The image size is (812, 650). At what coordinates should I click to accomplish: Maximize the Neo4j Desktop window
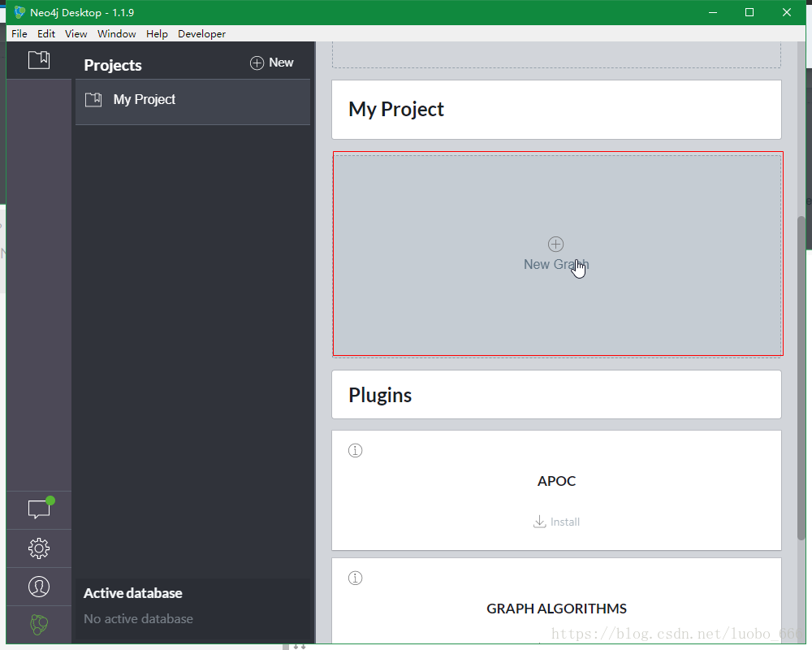coord(749,12)
